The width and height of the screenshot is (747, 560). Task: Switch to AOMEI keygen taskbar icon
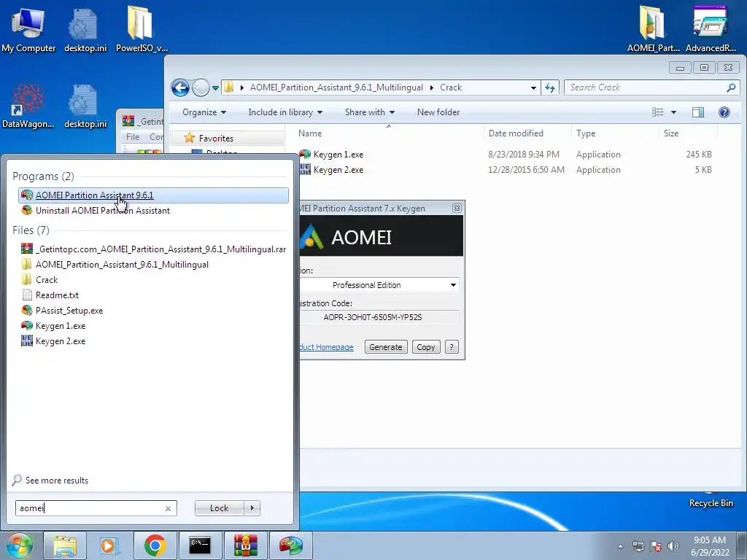pyautogui.click(x=291, y=545)
